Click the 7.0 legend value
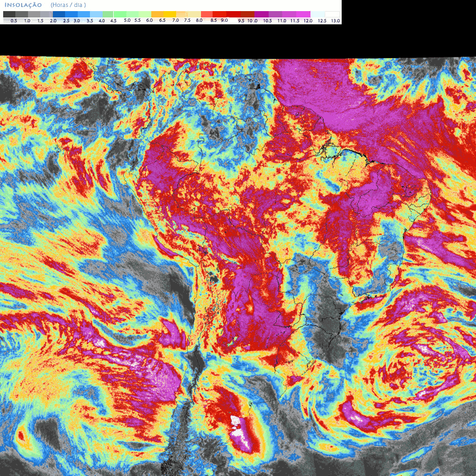The height and width of the screenshot is (476, 476). point(176,20)
